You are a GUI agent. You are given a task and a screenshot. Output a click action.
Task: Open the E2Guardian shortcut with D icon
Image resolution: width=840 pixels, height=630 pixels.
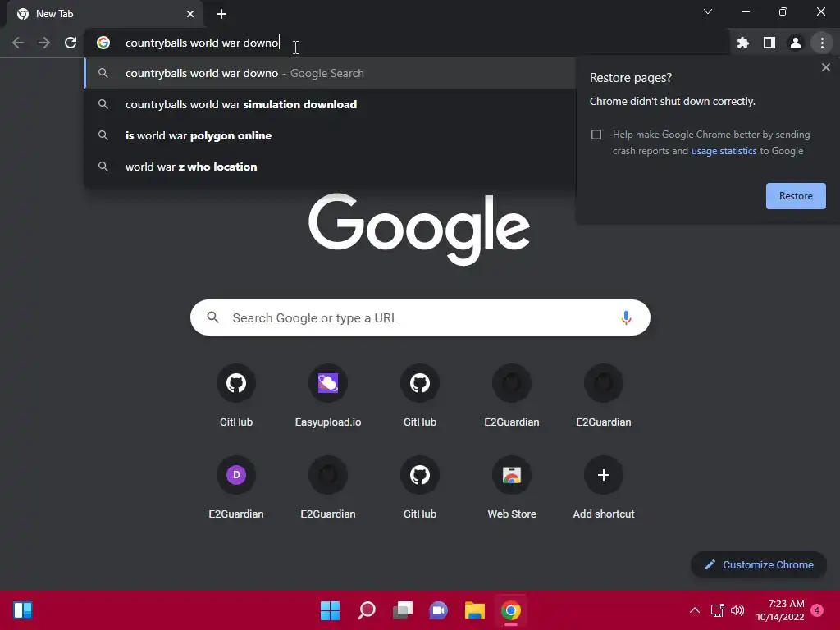(236, 475)
